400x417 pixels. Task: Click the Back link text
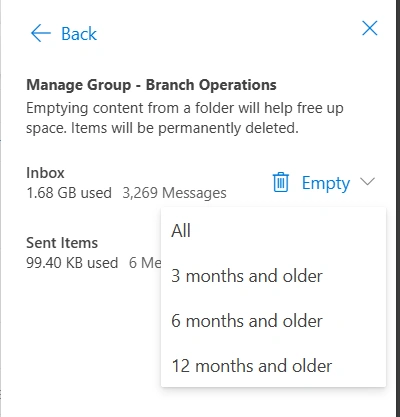79,34
